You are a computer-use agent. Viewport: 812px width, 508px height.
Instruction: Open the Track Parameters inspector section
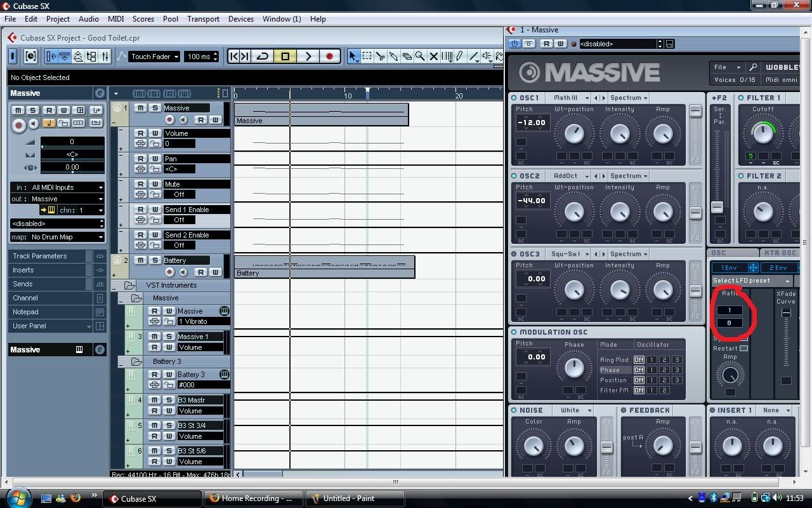(x=56, y=256)
